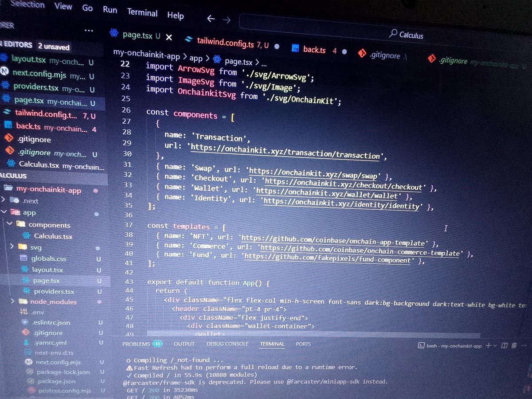This screenshot has width=532, height=399.
Task: Kill terminal using the trash icon
Action: [514, 346]
